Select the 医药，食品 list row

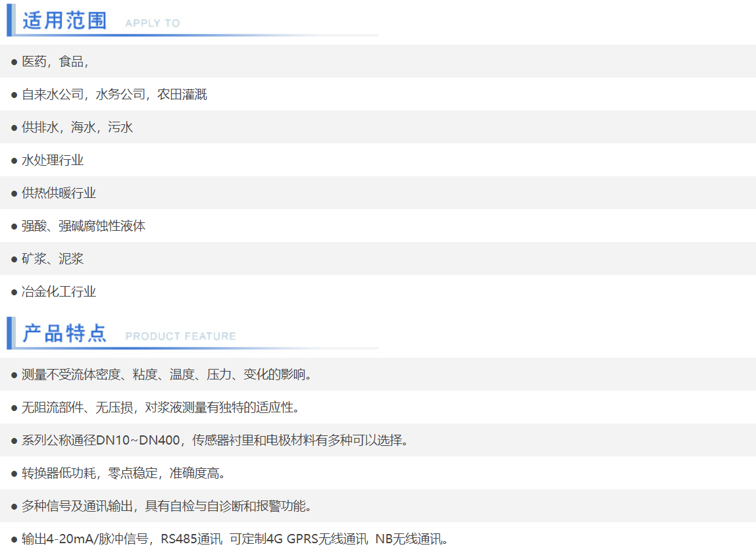[55, 62]
